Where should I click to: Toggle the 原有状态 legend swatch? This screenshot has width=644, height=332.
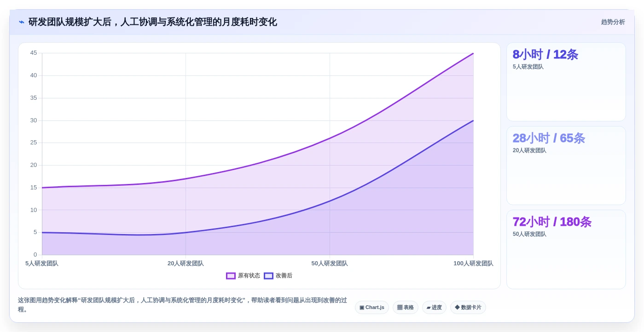coord(231,276)
